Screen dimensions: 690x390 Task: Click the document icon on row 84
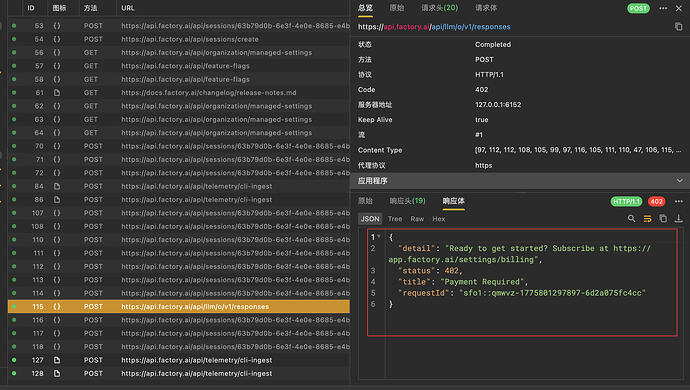[57, 186]
